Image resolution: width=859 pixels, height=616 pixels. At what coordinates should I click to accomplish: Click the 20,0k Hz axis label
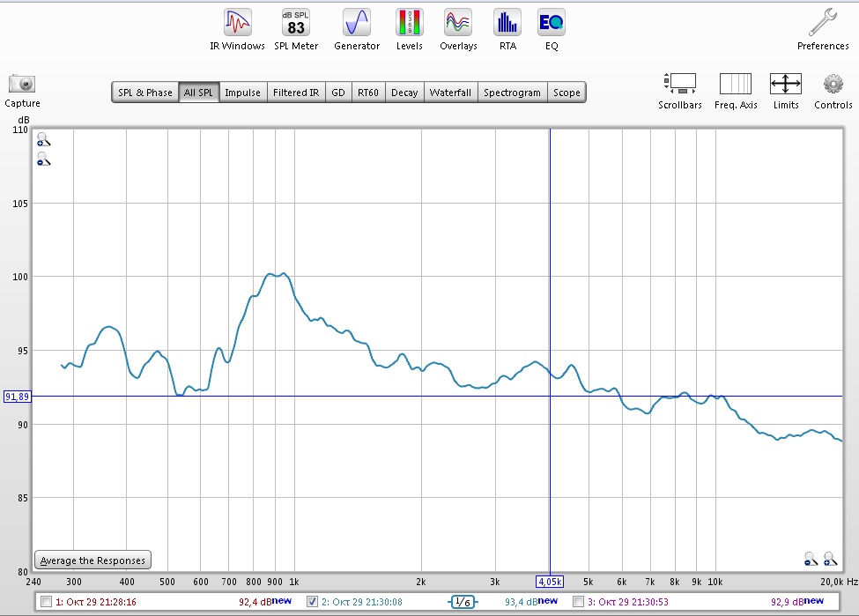839,582
